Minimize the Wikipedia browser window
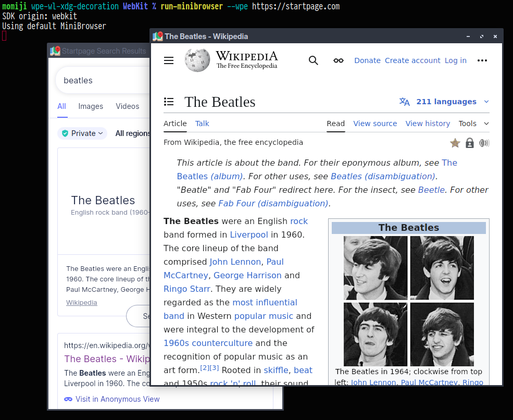513x420 pixels. (x=468, y=36)
